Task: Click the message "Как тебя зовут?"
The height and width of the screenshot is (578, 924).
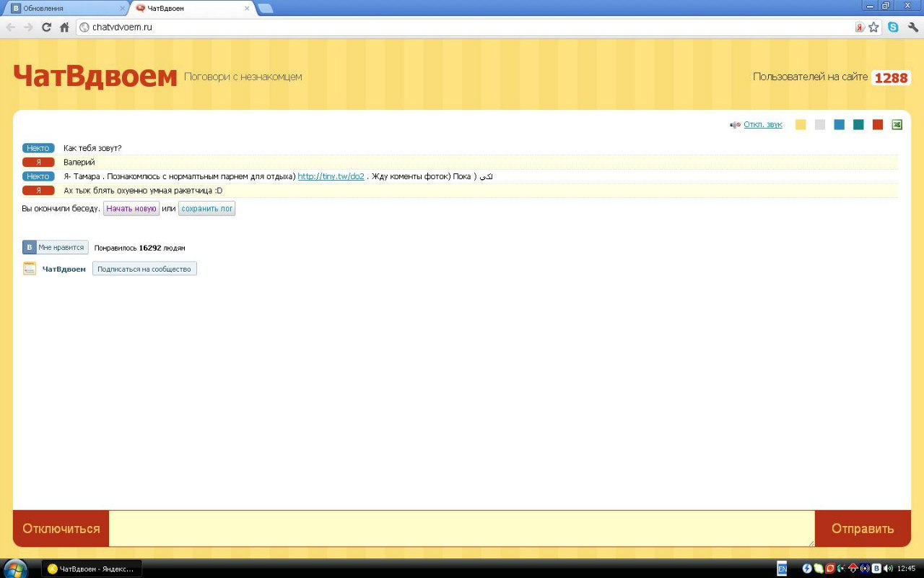Action: [x=92, y=148]
